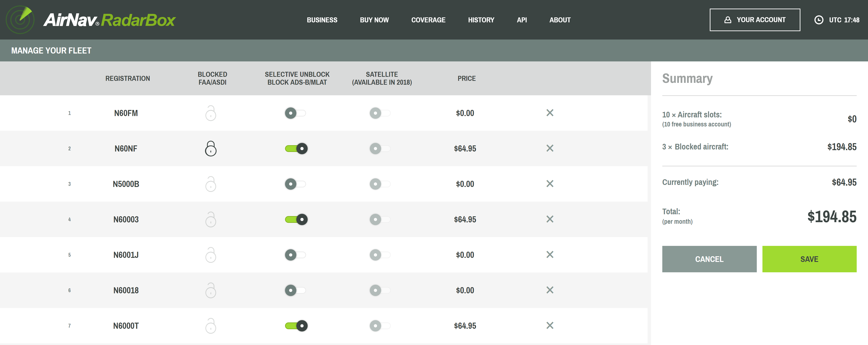Remove N6000T from the fleet
The image size is (868, 345).
(x=550, y=326)
